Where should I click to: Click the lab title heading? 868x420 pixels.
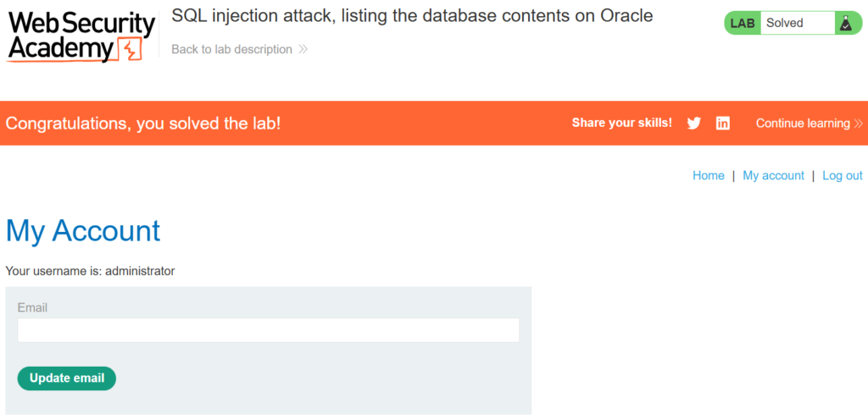click(x=412, y=15)
